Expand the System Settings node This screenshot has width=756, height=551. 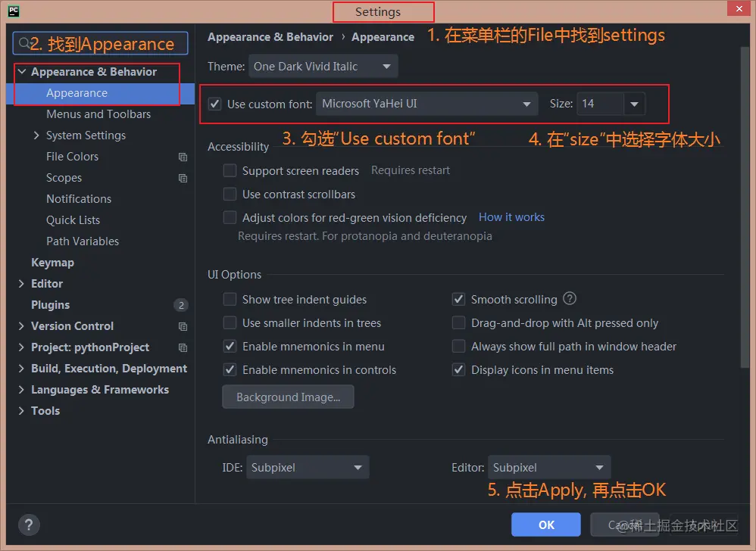[x=36, y=135]
